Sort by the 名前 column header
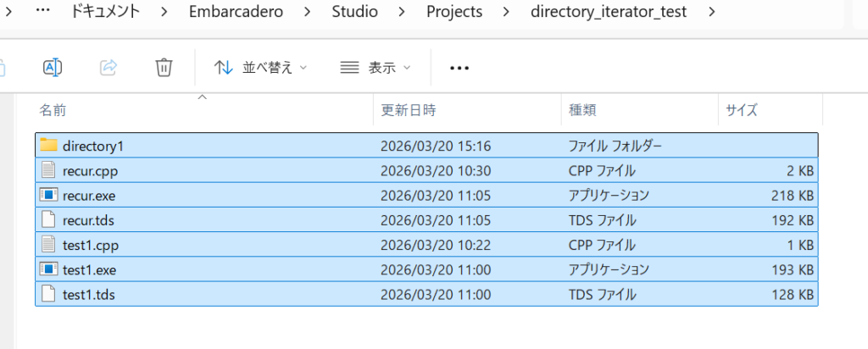Screen dimensions: 868x349 53,110
